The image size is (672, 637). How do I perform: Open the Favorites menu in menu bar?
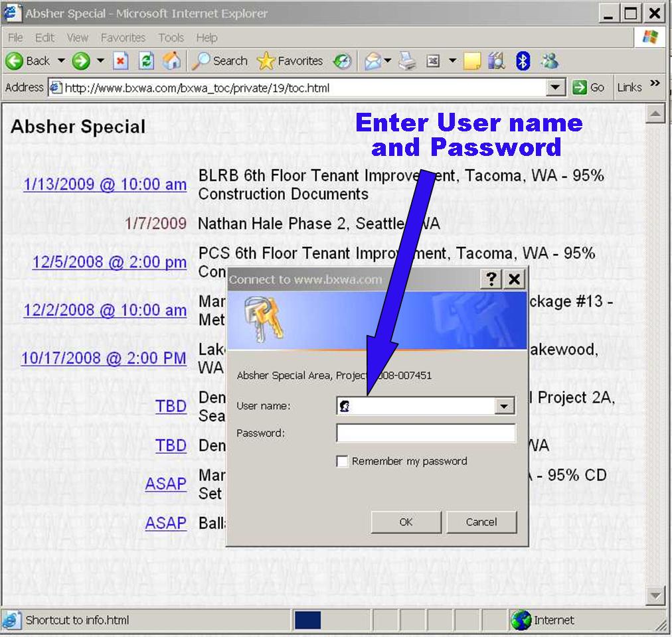(123, 38)
